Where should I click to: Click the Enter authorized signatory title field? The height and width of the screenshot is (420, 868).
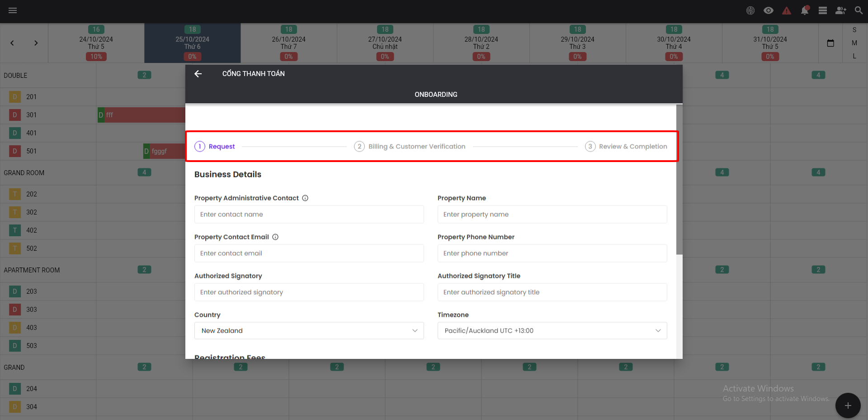(x=552, y=292)
